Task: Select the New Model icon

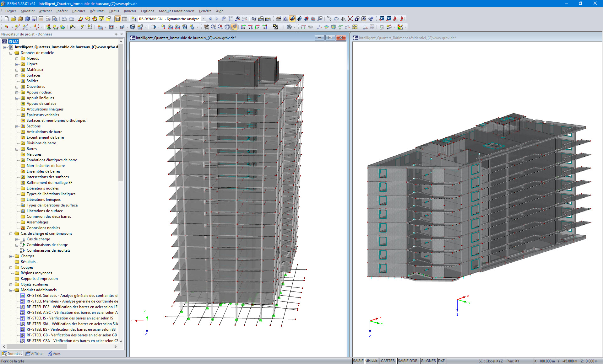Action: pos(7,19)
